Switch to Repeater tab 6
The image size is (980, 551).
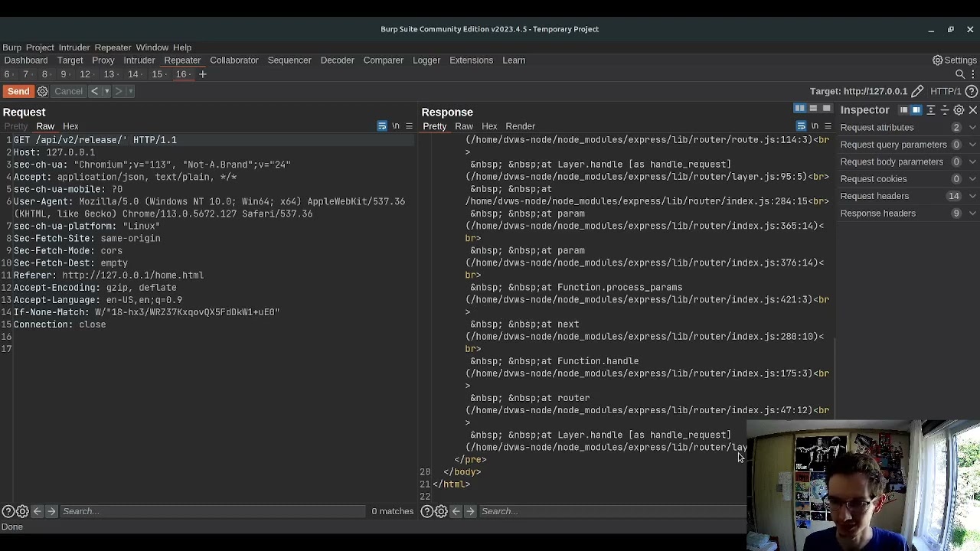[x=7, y=74]
